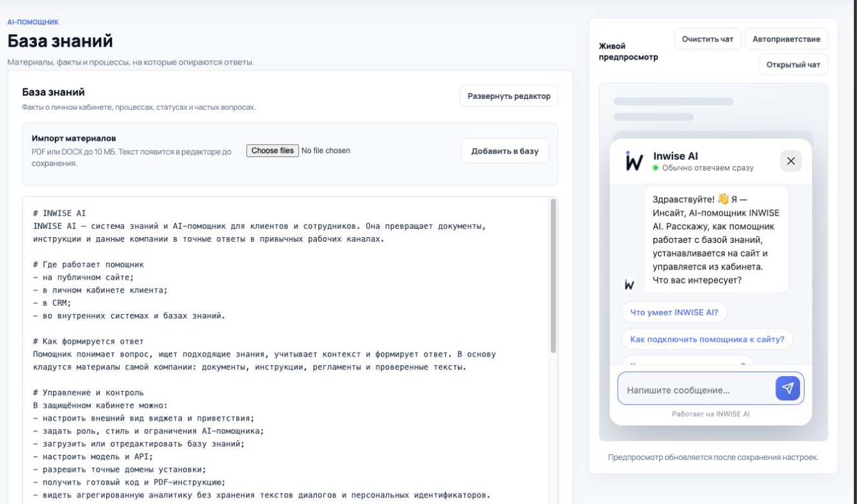
Task: Click the "– в личном кабинете клиента;" line
Action: 100,290
